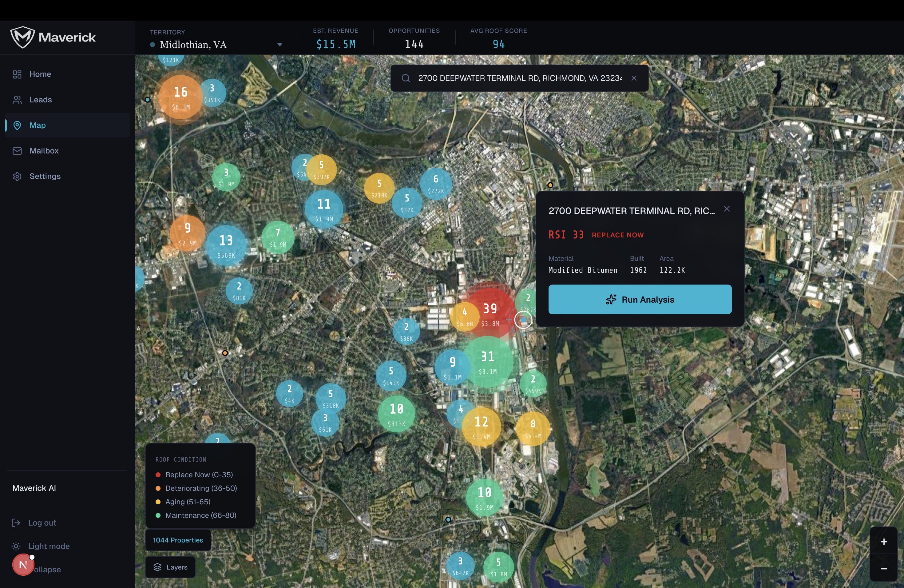Expand the Territory dropdown arrow
Viewport: 904px width, 588px height.
280,45
